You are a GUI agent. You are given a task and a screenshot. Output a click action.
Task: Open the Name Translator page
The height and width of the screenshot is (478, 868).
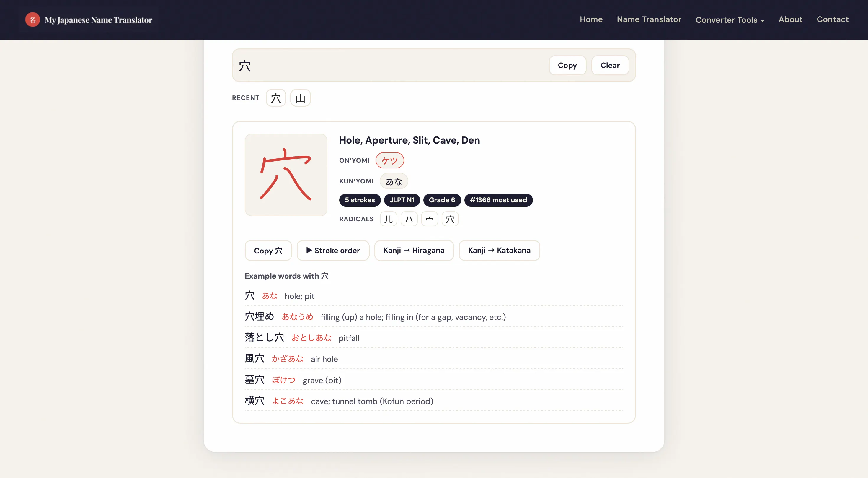[649, 19]
